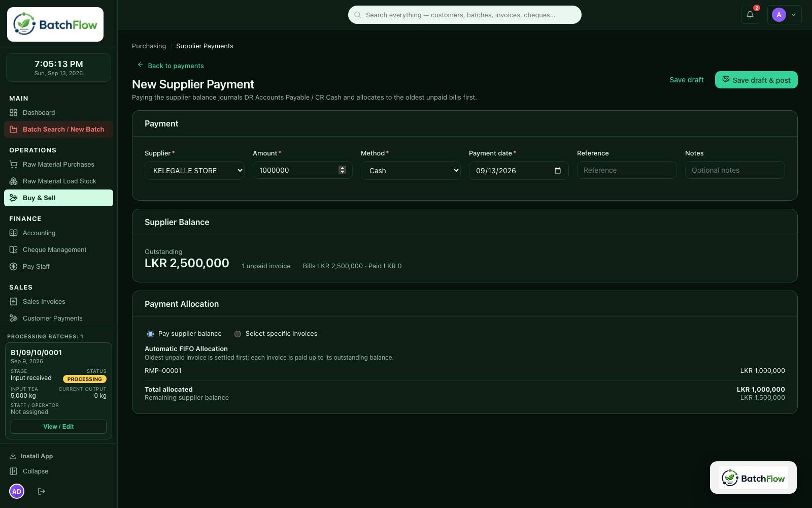The width and height of the screenshot is (812, 508).
Task: Select Buy & Sell menu item
Action: tap(58, 198)
